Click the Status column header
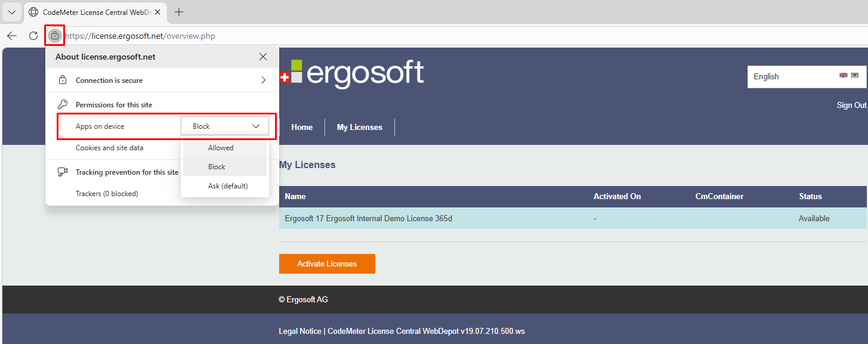Screen dimensions: 868x344 810,196
